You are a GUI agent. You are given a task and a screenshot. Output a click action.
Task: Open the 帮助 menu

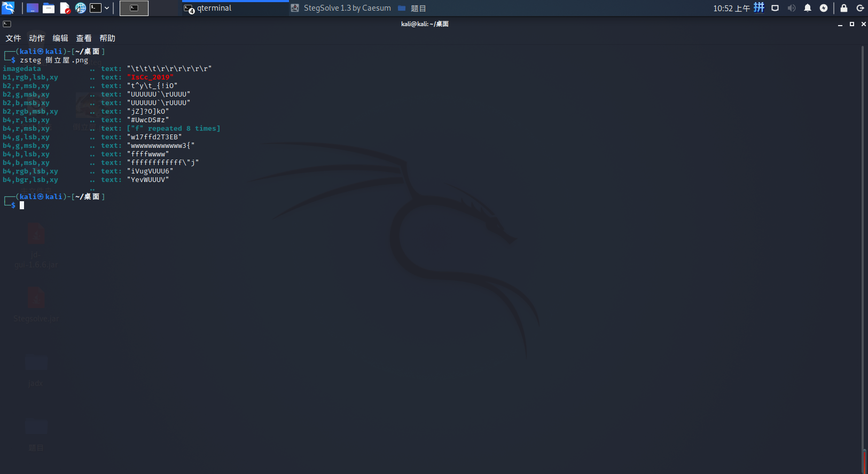click(x=107, y=38)
